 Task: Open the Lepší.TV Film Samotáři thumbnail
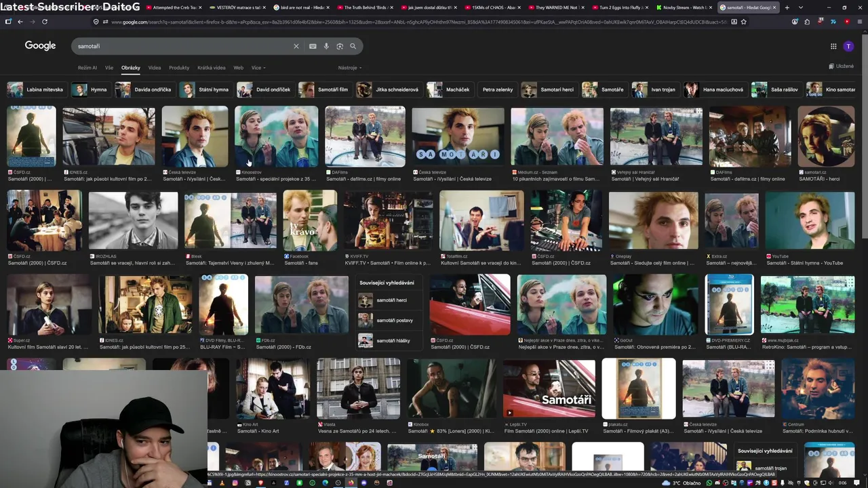click(x=549, y=388)
